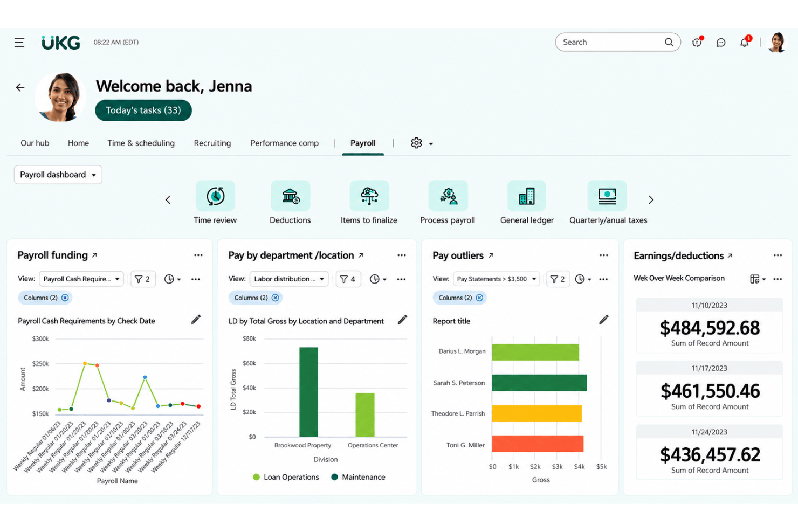Viewport: 798px width, 532px height.
Task: Edit Payroll Cash Requirements chart with pencil
Action: [196, 320]
